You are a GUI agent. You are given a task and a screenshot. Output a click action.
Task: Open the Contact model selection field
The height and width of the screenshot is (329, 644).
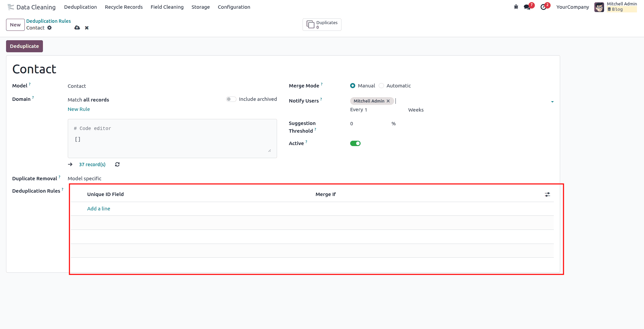click(77, 86)
